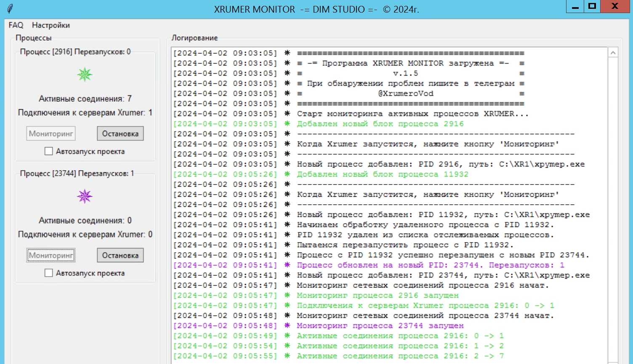Close the XRUMER MONITOR window
Screen dimensions: 633x364
point(615,7)
